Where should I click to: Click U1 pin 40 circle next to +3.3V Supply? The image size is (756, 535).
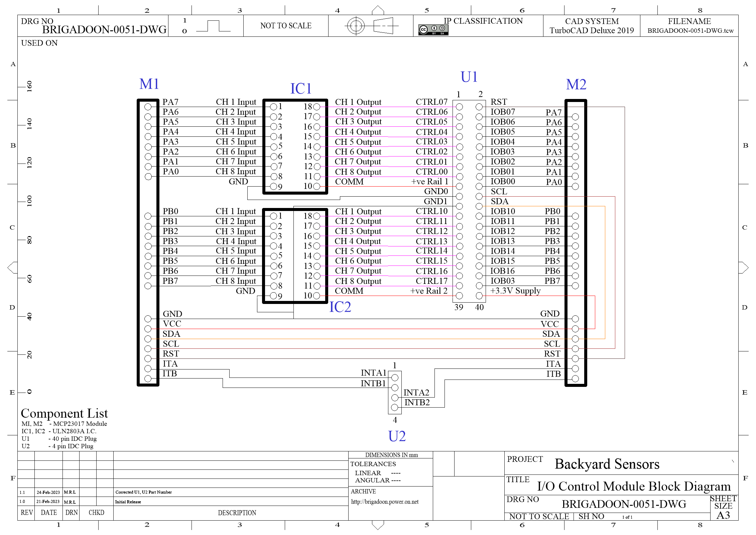click(479, 296)
